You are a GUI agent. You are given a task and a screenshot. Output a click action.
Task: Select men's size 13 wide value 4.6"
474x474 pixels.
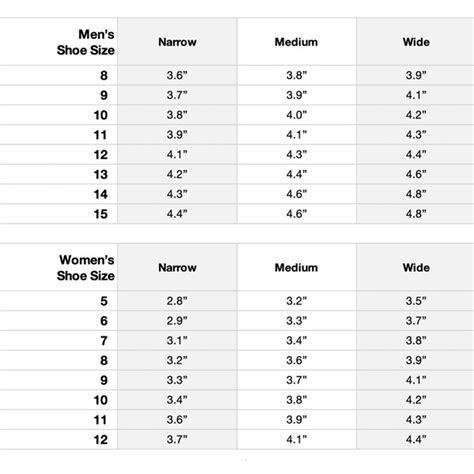point(416,174)
